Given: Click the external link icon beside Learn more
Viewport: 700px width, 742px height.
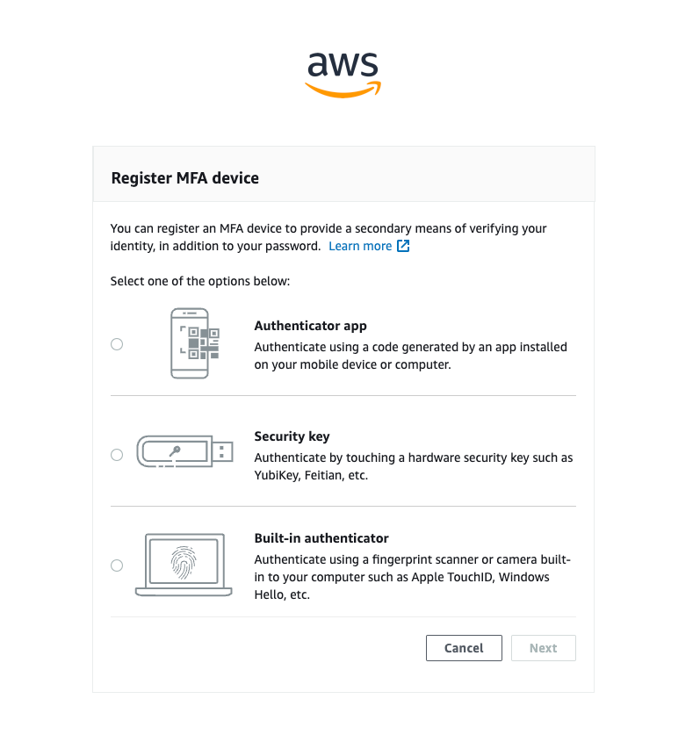Looking at the screenshot, I should [x=403, y=246].
